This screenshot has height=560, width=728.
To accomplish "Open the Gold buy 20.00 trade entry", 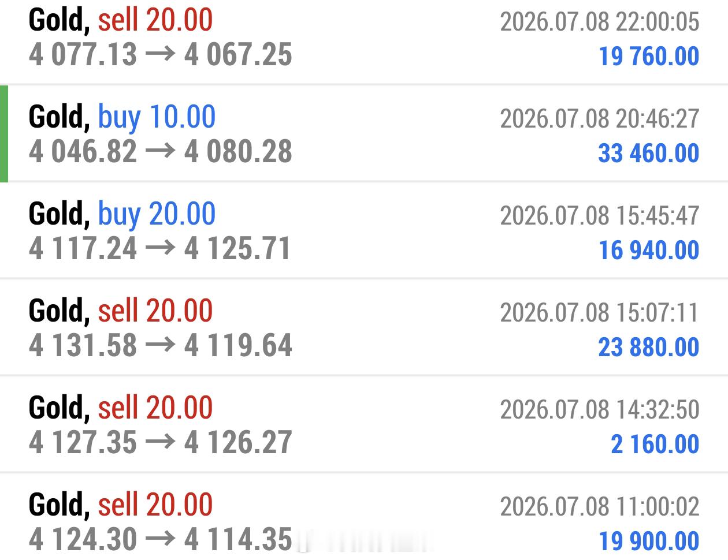I will pos(364,231).
